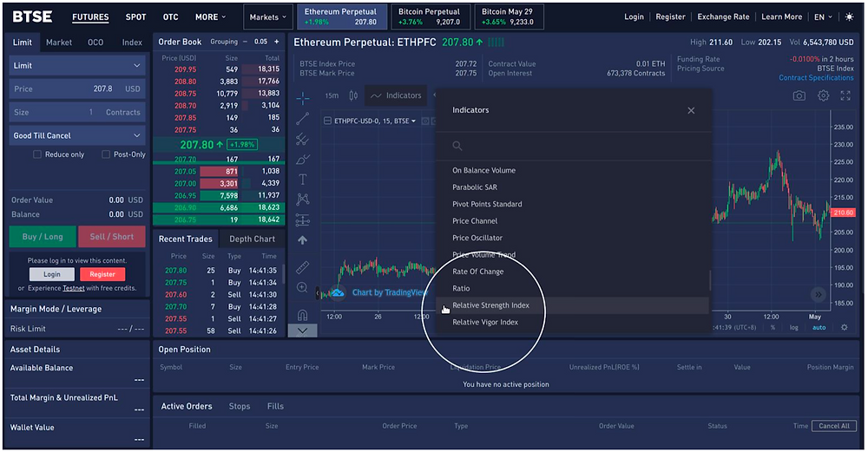Open Contract Specifications link
The width and height of the screenshot is (868, 452).
pyautogui.click(x=816, y=78)
